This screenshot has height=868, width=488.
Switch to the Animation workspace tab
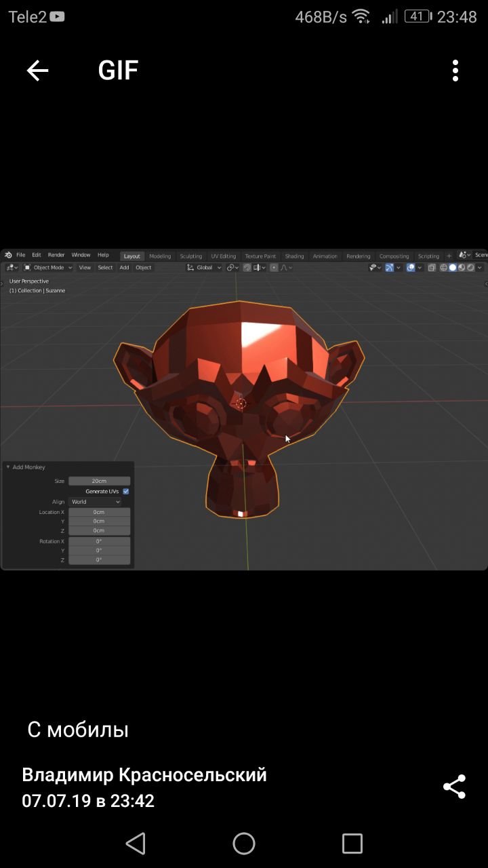tap(325, 256)
